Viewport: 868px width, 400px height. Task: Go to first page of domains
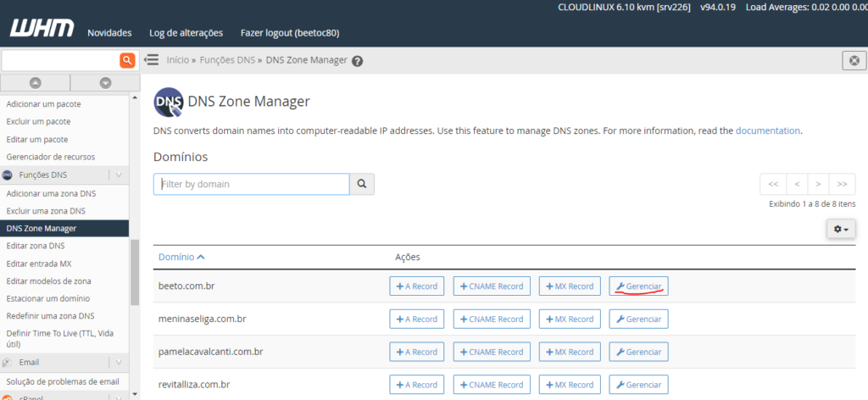pos(773,184)
